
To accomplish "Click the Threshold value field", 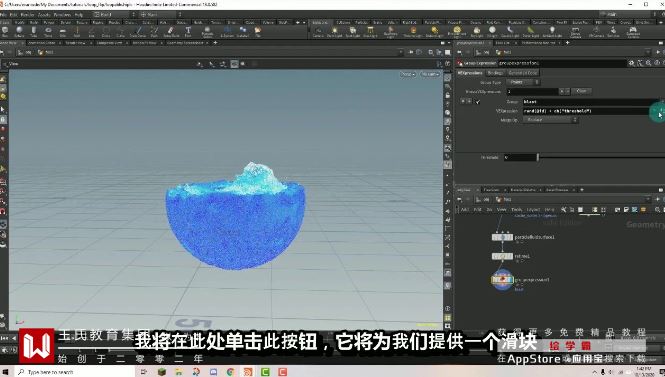I will click(520, 157).
